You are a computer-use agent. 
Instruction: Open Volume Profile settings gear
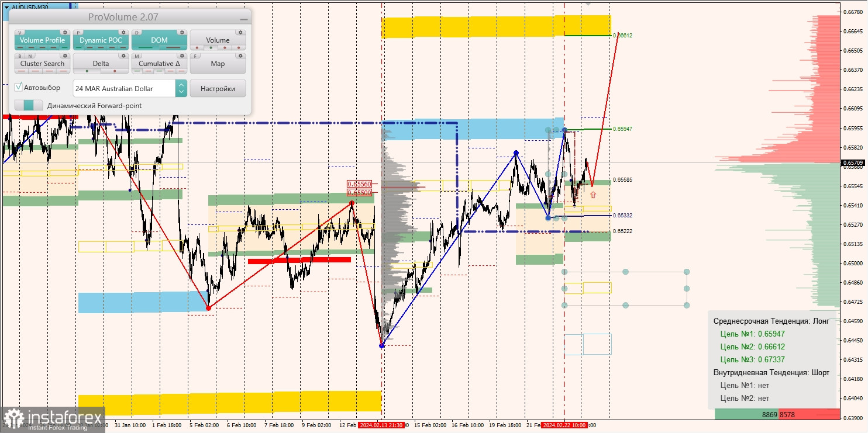pos(66,33)
